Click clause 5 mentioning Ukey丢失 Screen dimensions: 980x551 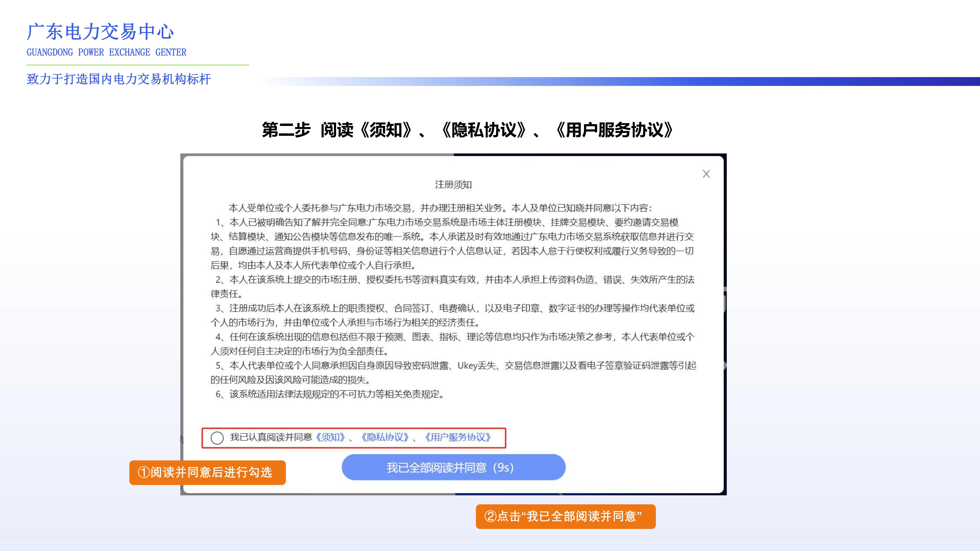pos(457,367)
